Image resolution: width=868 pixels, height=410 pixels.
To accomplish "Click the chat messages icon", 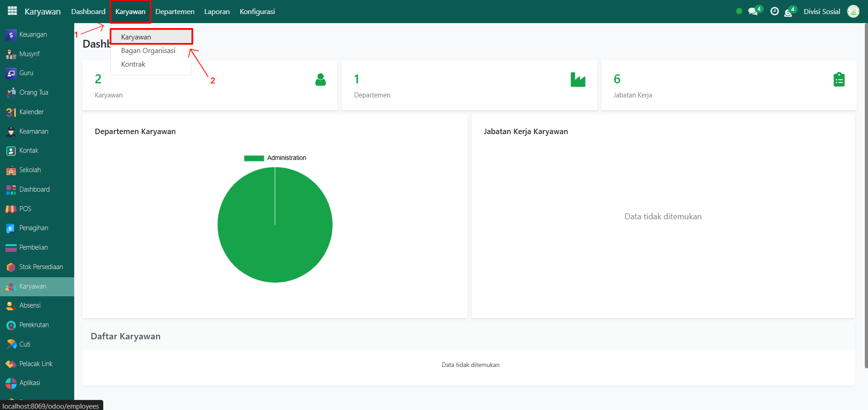I will pyautogui.click(x=753, y=11).
